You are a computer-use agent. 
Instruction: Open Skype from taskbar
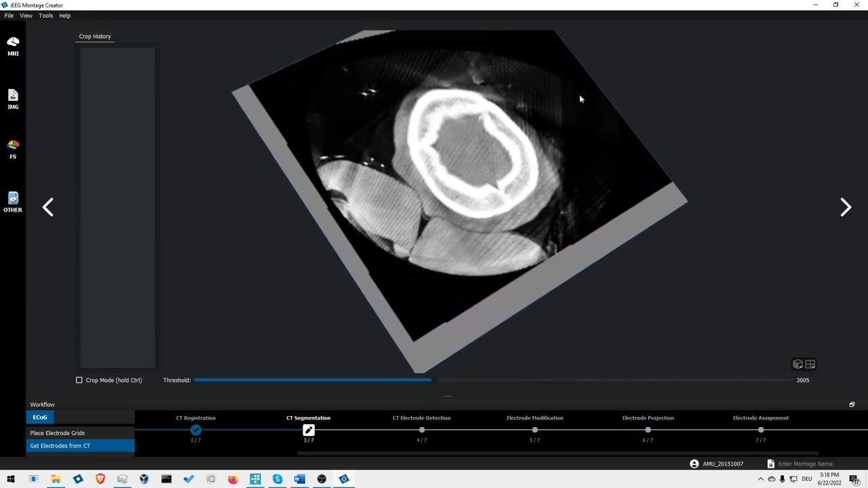tap(277, 479)
